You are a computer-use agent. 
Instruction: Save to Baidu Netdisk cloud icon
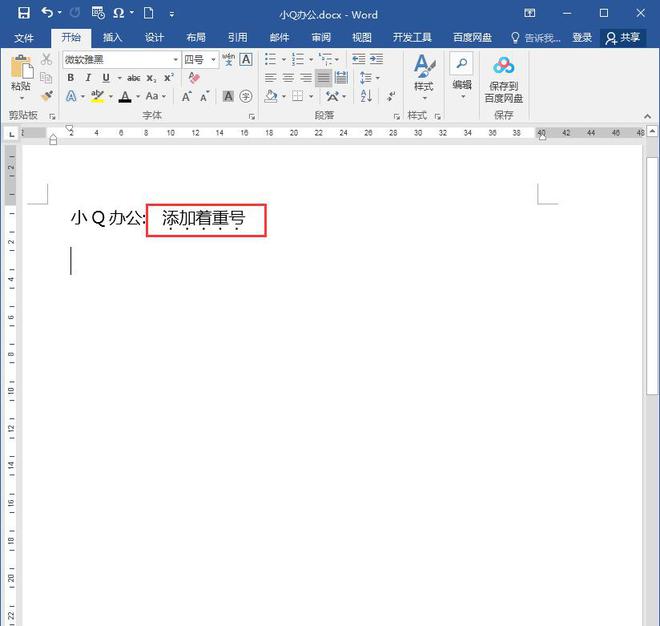click(503, 66)
